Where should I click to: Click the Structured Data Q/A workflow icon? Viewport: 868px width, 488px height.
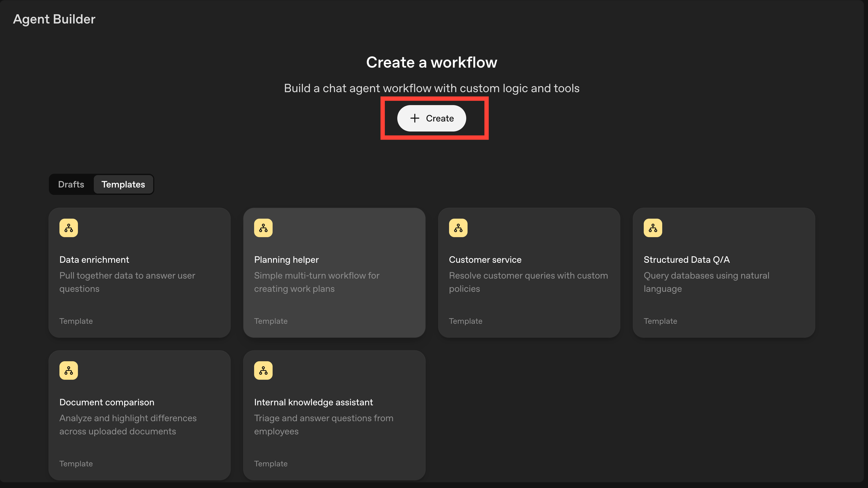point(653,228)
